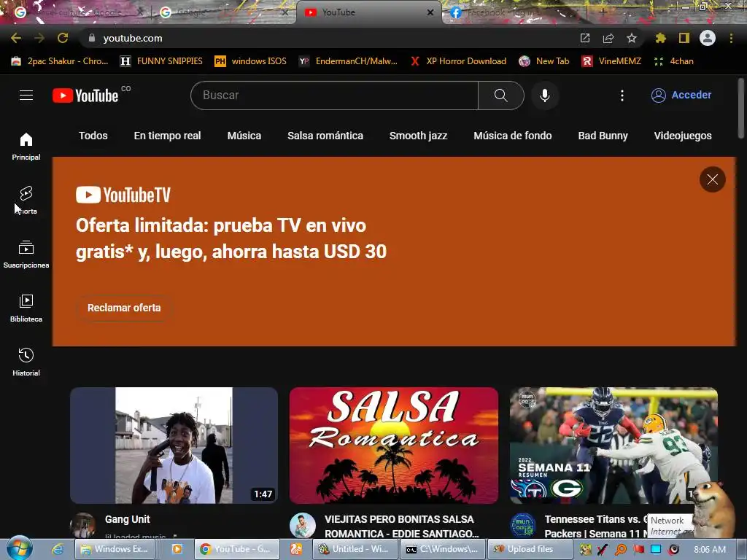The image size is (747, 560).
Task: Open Titans vs Packers video thumbnail
Action: 614,446
